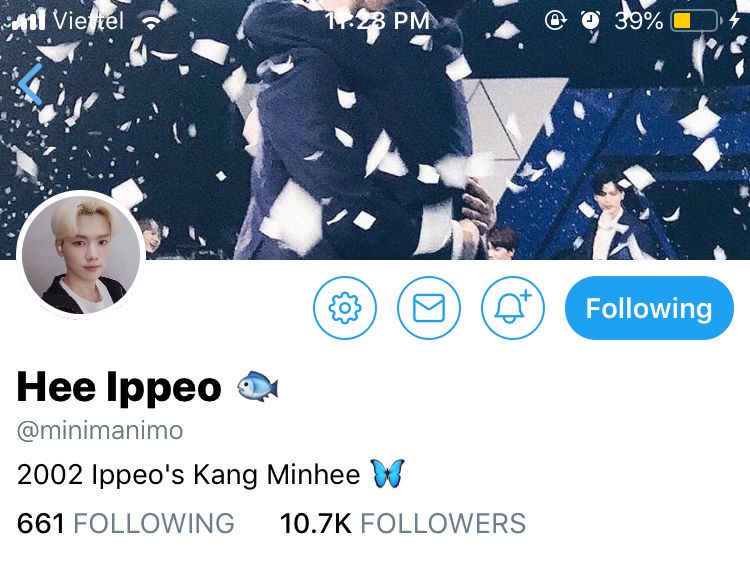This screenshot has width=750, height=566.
Task: Tap the blue butterfly emoji in bio
Action: 387,473
